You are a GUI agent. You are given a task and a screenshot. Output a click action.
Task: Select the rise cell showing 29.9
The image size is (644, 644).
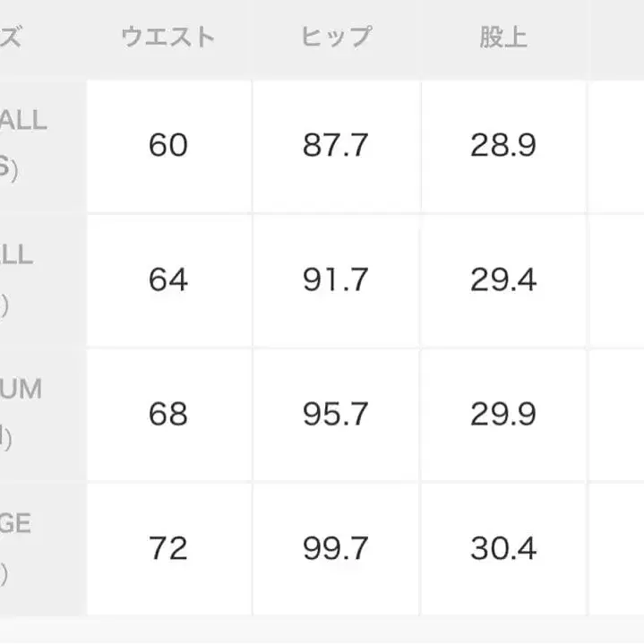point(503,414)
